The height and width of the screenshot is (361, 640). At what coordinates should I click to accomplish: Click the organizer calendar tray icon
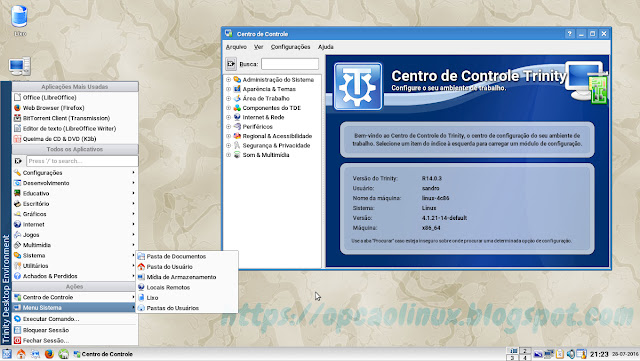581,354
